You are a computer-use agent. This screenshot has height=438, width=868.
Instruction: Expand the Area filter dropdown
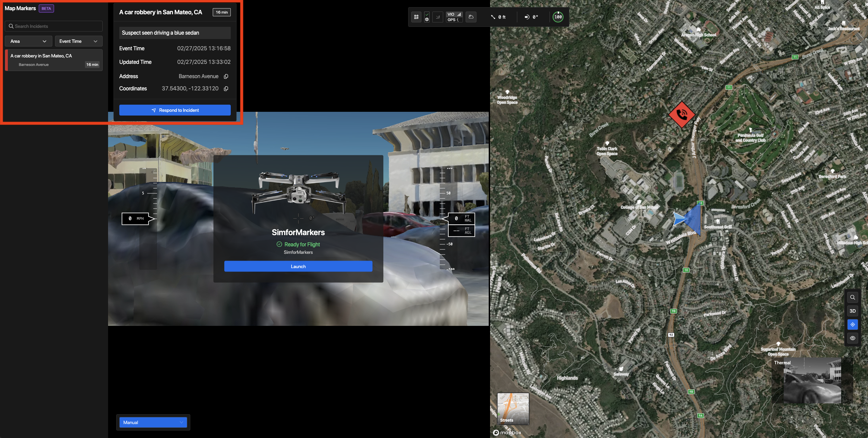click(x=29, y=41)
